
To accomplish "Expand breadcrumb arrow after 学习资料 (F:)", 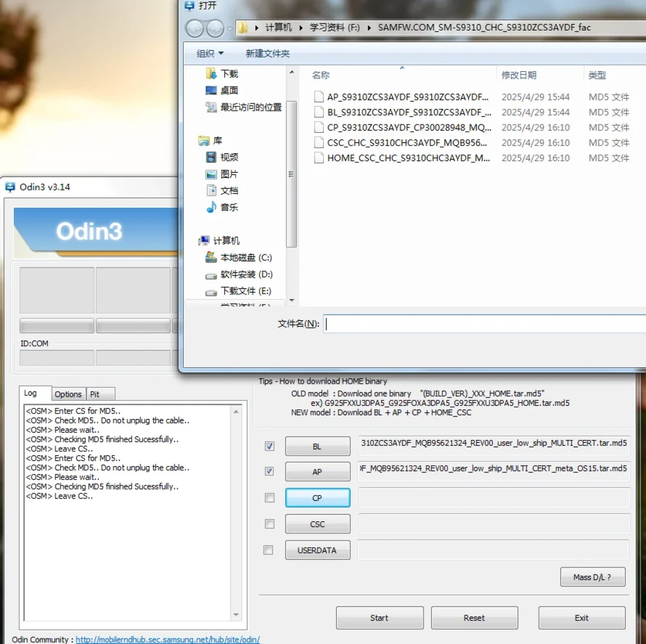I will click(368, 28).
